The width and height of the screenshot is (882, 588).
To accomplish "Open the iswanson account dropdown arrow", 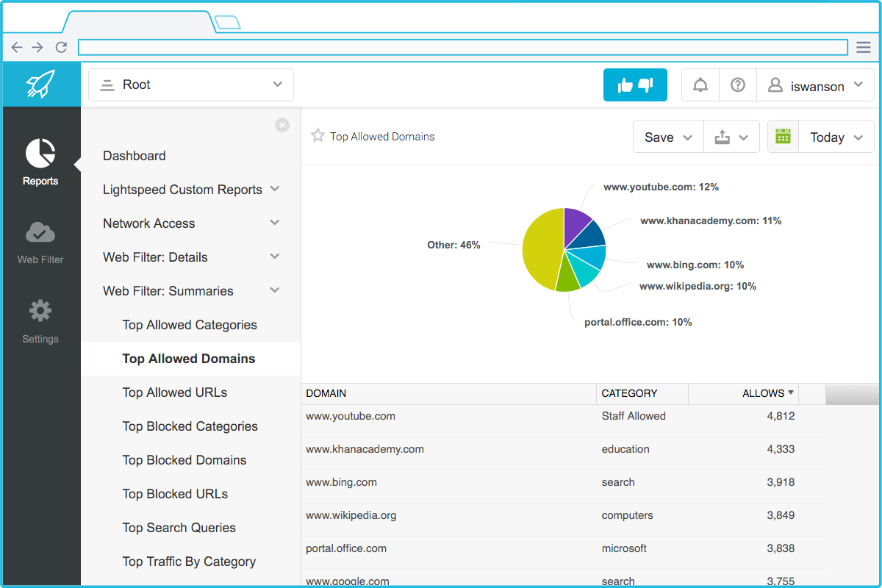I will point(858,85).
